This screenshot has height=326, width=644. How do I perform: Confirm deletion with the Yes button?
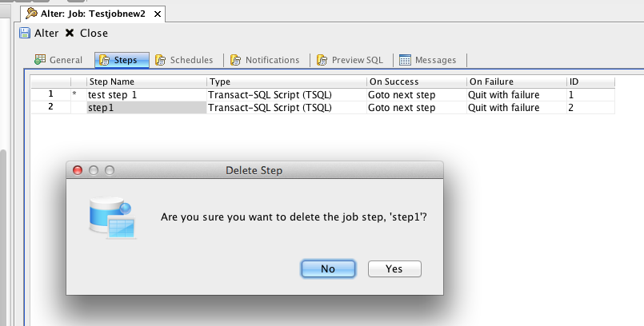click(x=394, y=268)
